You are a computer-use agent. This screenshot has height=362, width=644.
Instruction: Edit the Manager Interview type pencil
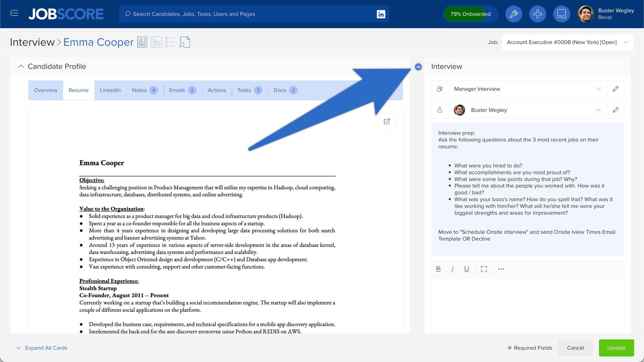click(x=615, y=89)
